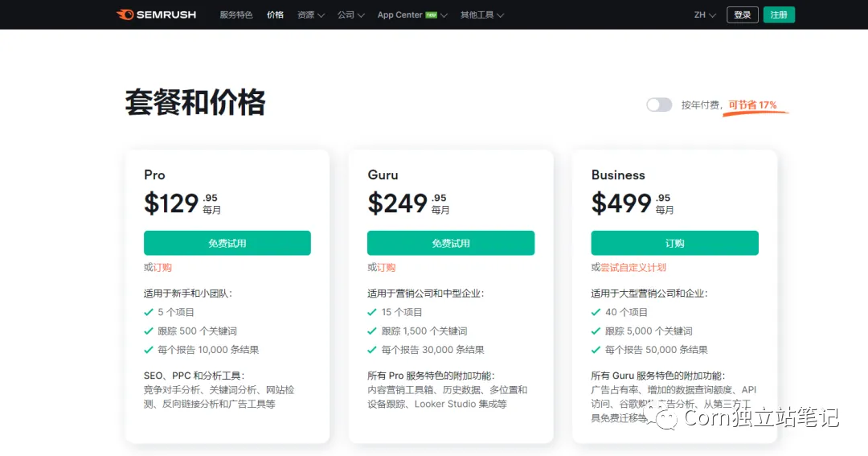Click the 订购 link under Pro plan
868x456 pixels.
[162, 268]
